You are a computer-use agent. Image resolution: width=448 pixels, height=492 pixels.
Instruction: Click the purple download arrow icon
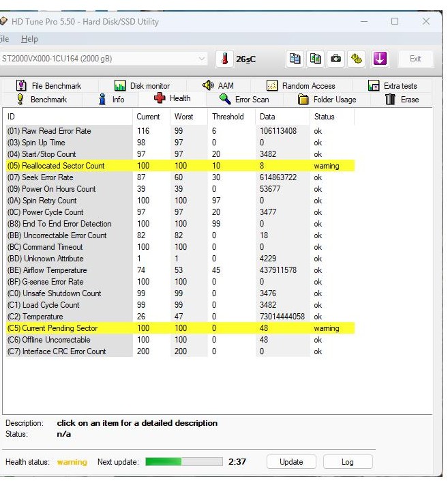click(380, 59)
